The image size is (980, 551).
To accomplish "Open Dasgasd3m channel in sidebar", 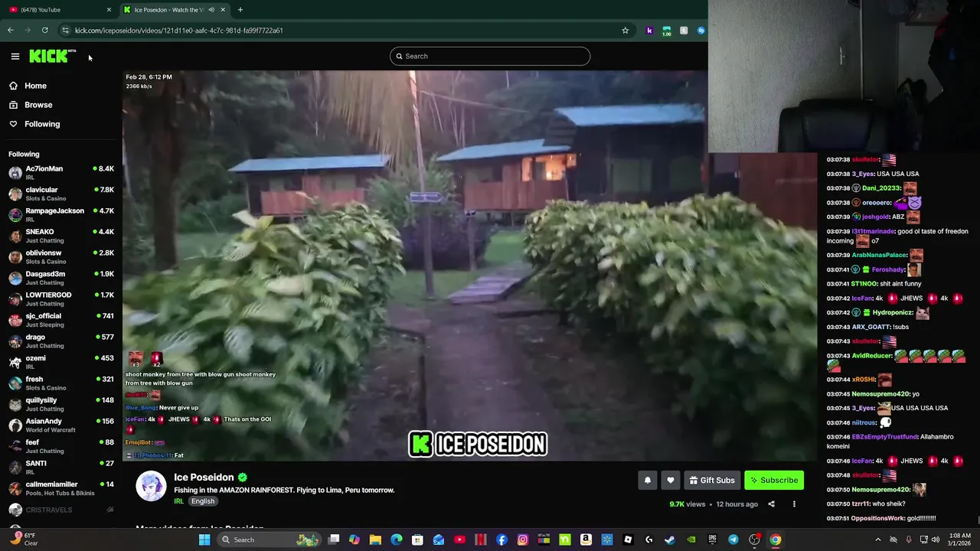I will 61,278.
